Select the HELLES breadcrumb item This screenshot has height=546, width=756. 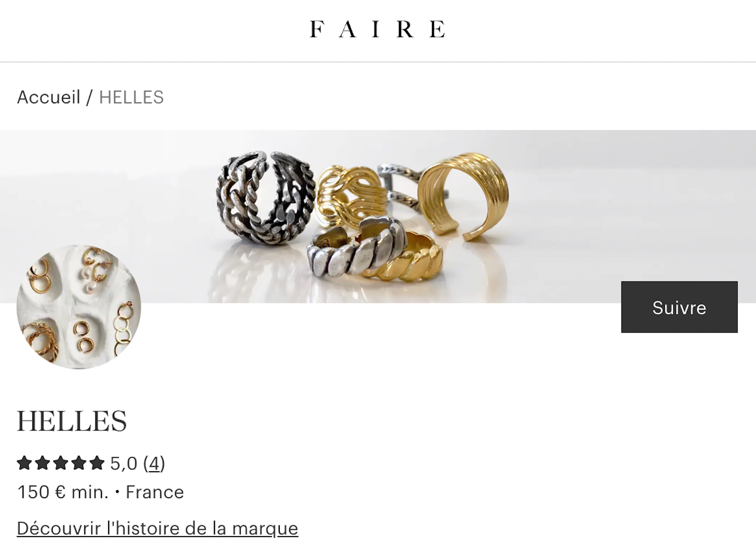131,97
